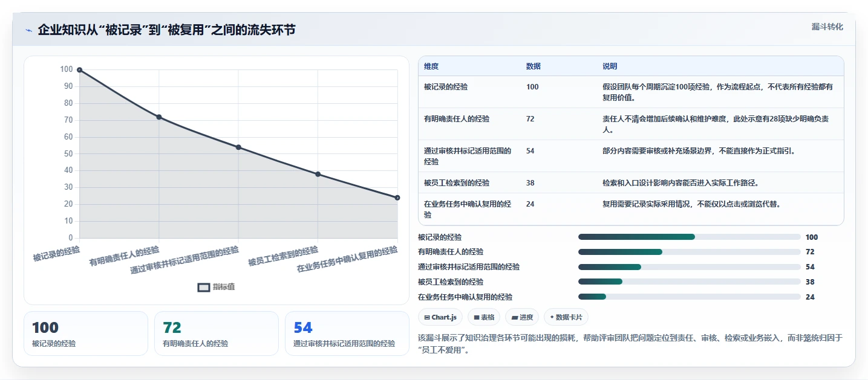Click progress list label 有明确责任人的经验
The width and height of the screenshot is (868, 380).
tap(451, 252)
